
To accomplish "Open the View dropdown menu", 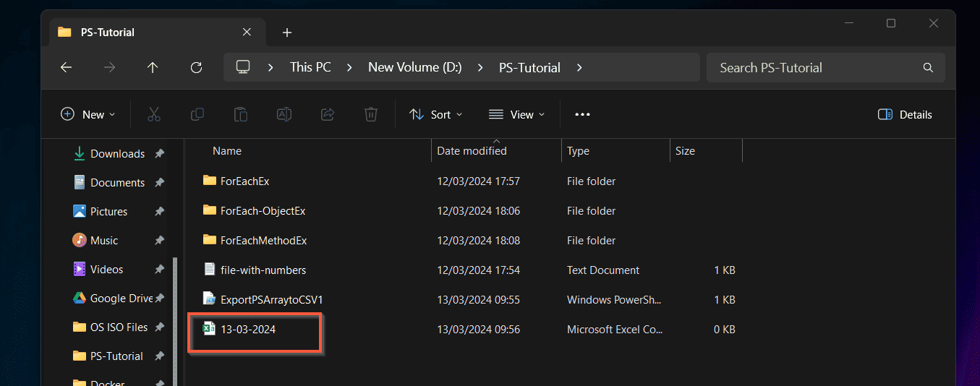I will coord(516,114).
